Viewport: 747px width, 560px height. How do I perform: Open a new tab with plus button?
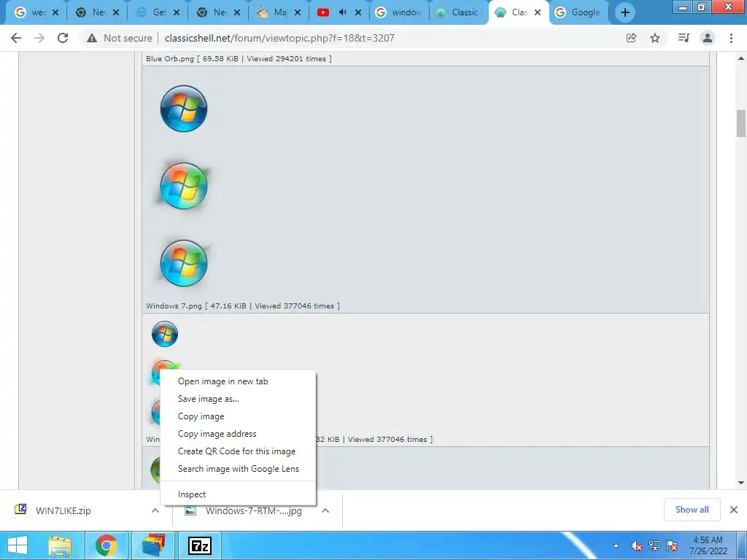coord(625,12)
